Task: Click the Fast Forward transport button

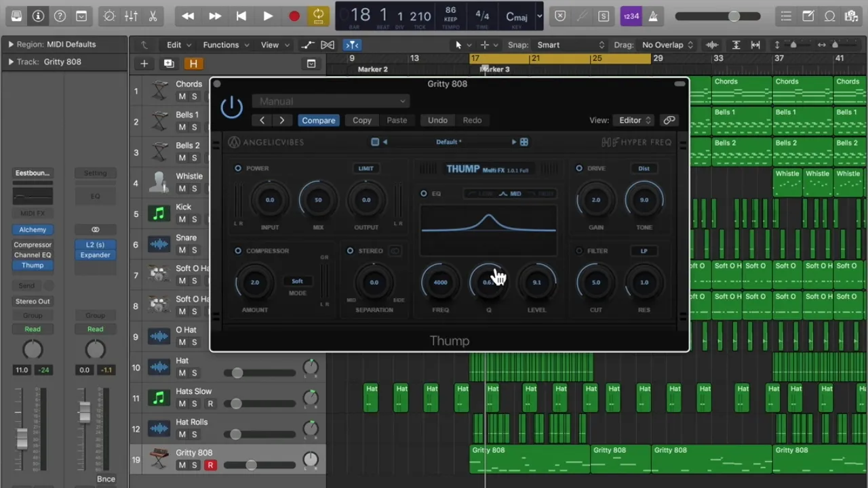Action: 214,16
